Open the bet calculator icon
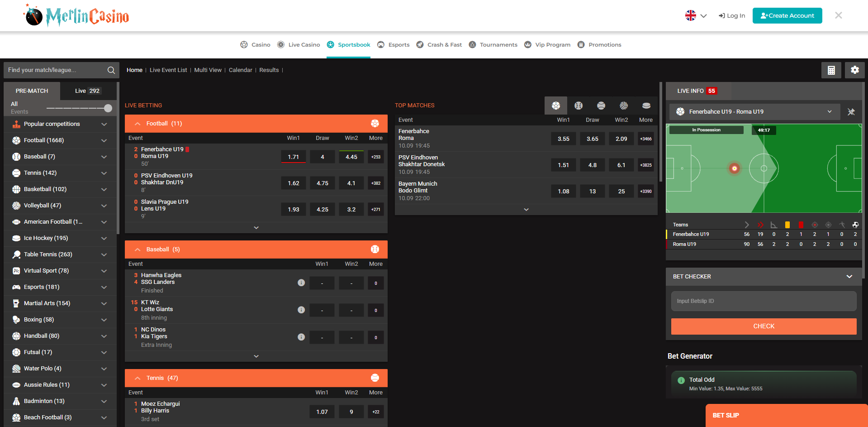 (831, 70)
